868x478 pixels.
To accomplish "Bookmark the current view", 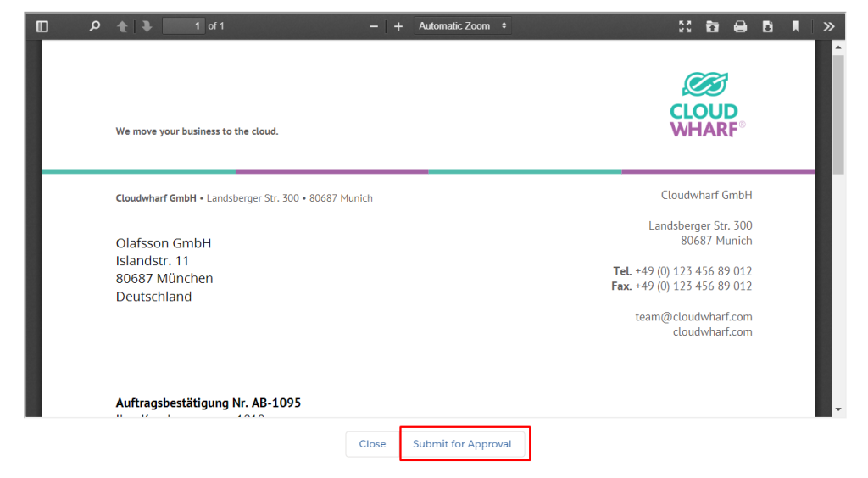I will [795, 26].
